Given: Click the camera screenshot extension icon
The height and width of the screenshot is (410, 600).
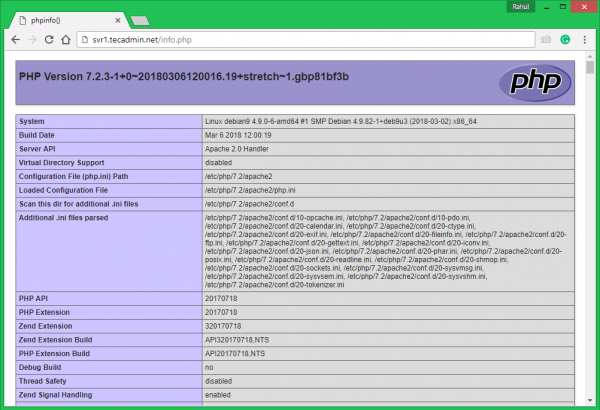Looking at the screenshot, I should coord(546,40).
